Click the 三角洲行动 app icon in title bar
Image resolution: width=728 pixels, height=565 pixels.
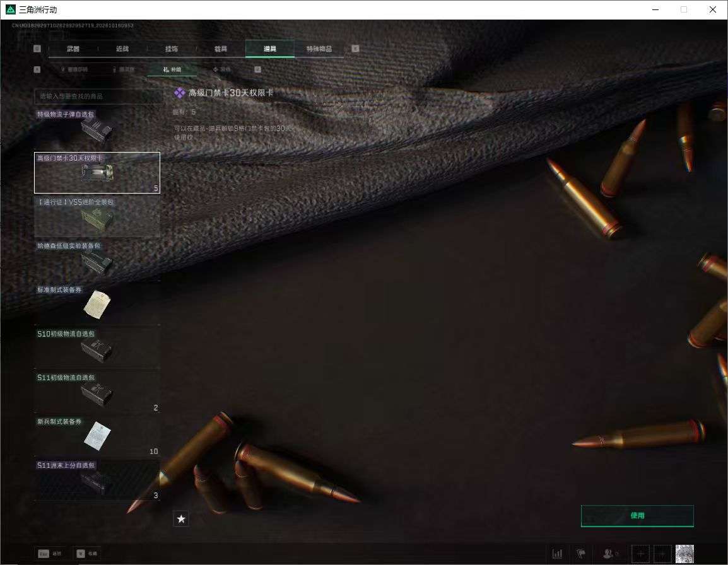[10, 9]
